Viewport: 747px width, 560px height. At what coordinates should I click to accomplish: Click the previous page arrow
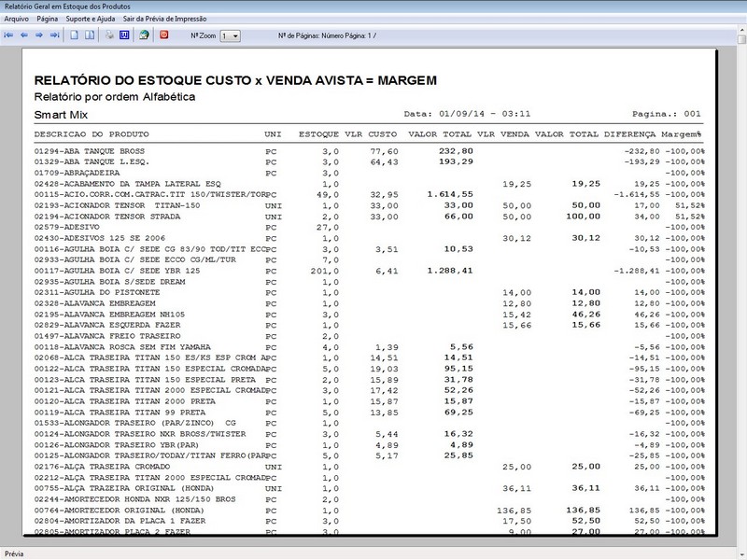click(24, 35)
